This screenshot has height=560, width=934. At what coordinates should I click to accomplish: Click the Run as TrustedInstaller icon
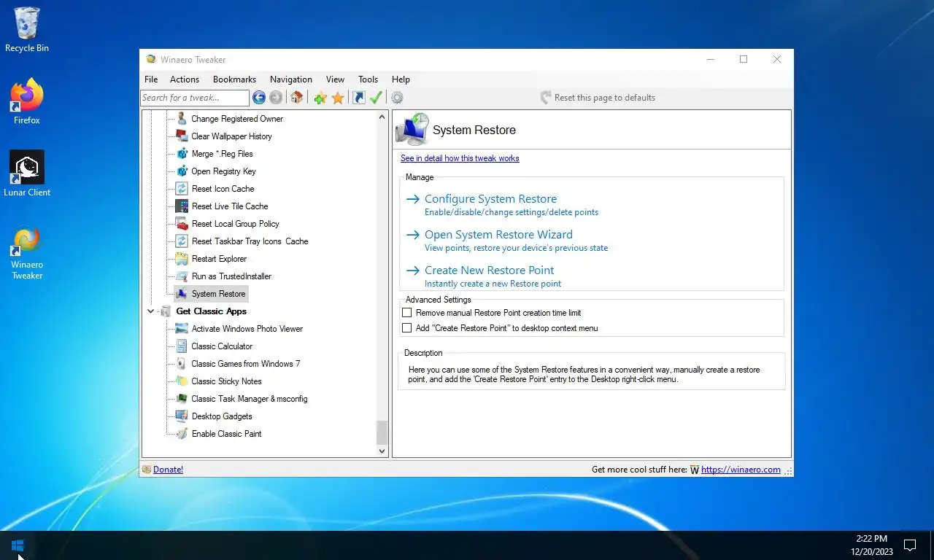pos(182,276)
